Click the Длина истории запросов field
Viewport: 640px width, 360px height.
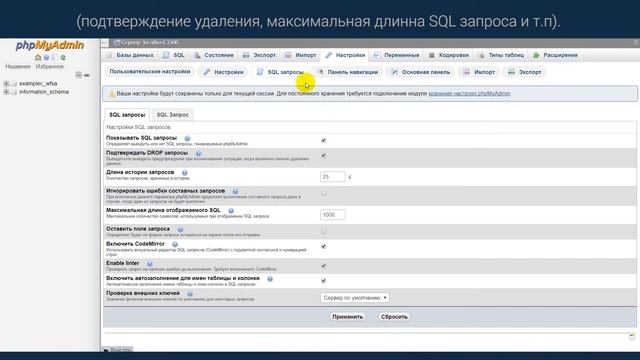click(x=333, y=177)
